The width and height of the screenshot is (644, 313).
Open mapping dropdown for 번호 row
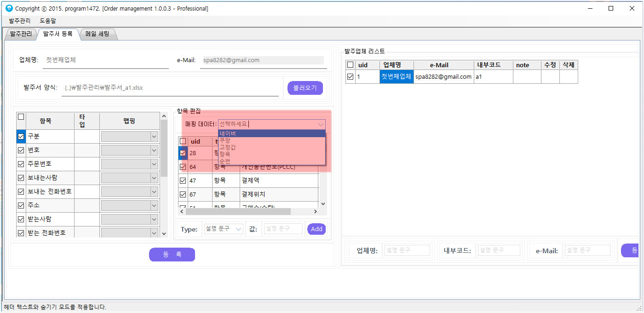pyautogui.click(x=130, y=150)
